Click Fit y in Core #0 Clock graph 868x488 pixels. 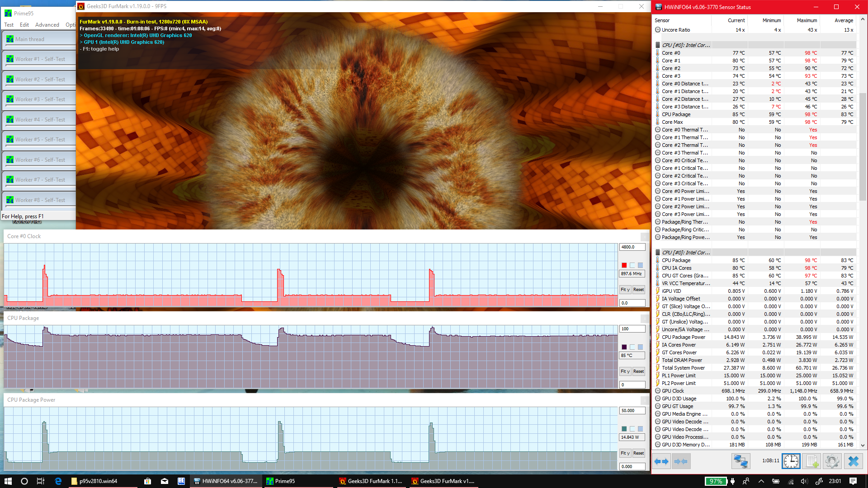625,290
